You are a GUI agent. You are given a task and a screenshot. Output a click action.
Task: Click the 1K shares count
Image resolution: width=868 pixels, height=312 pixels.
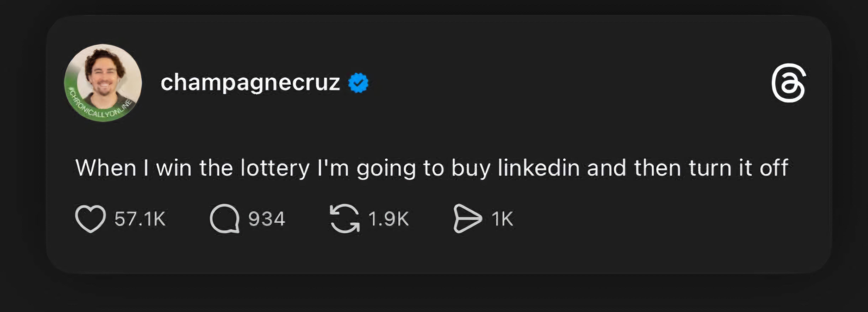[502, 219]
